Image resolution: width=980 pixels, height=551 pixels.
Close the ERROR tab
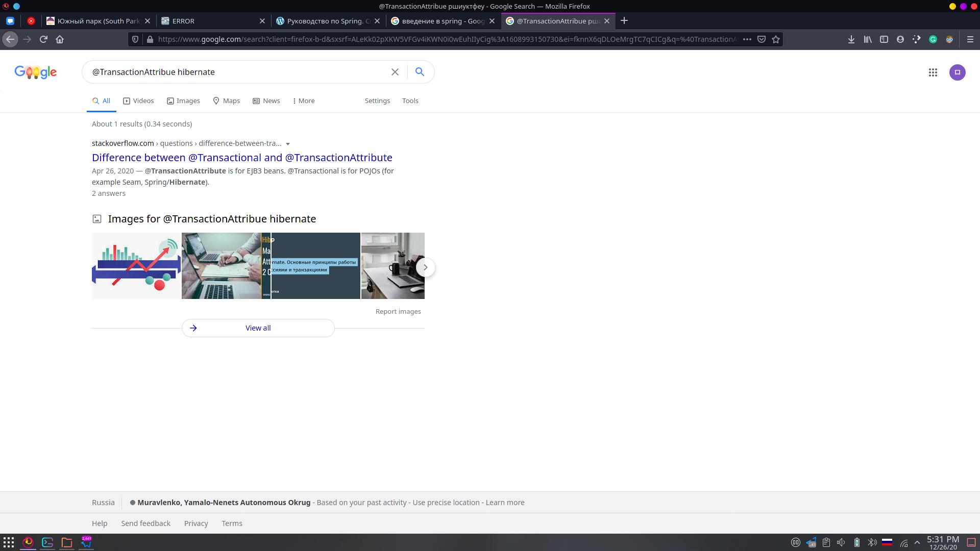262,21
